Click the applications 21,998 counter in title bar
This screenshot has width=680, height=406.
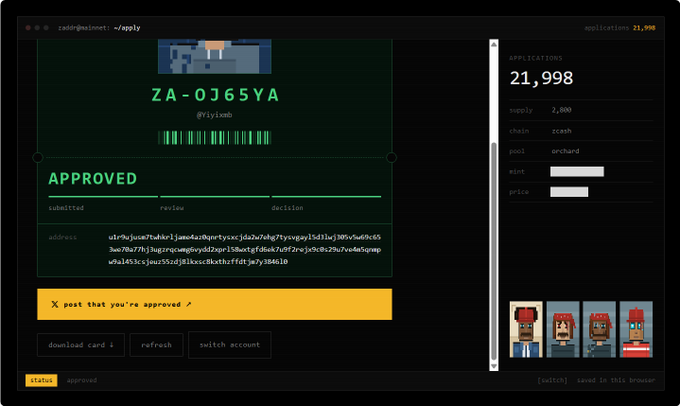coord(620,28)
